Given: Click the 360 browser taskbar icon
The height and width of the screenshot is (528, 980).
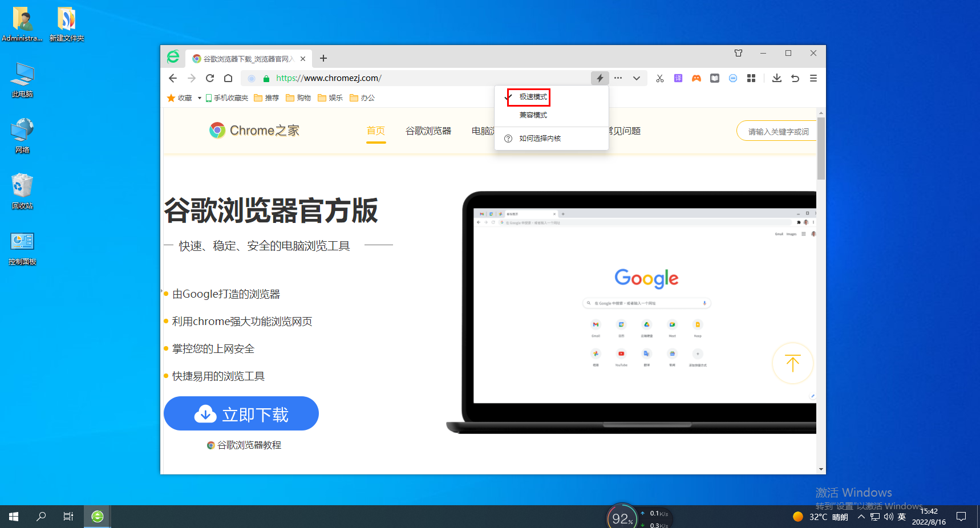Looking at the screenshot, I should [98, 517].
